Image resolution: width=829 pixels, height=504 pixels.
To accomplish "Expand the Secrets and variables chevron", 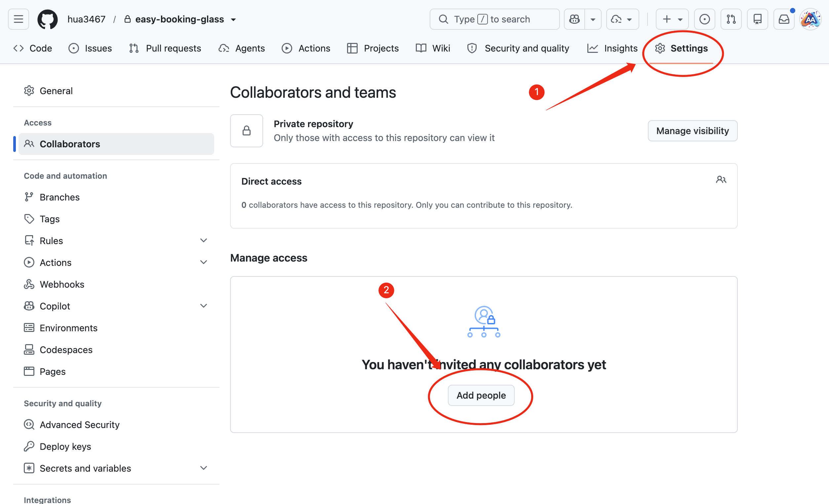I will point(204,468).
